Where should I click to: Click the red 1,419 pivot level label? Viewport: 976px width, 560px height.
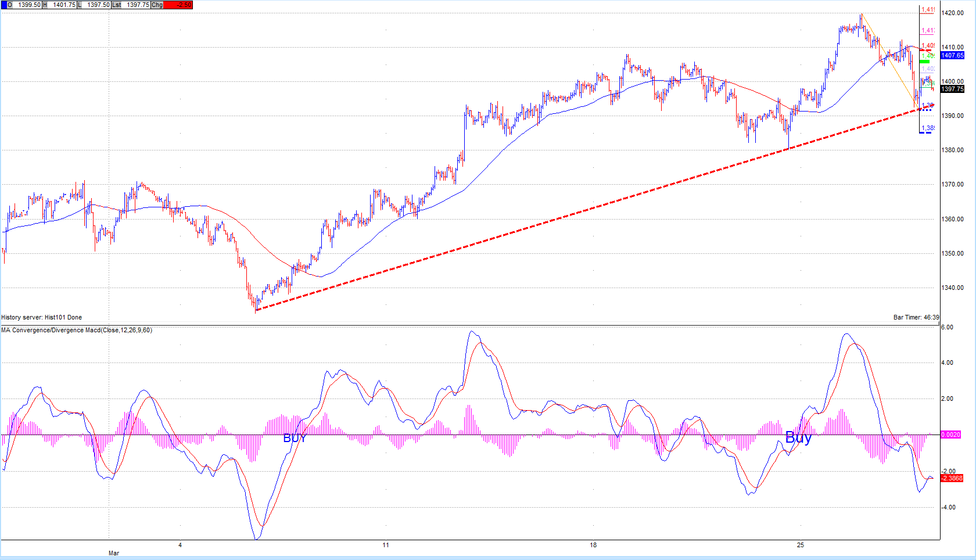coord(928,9)
